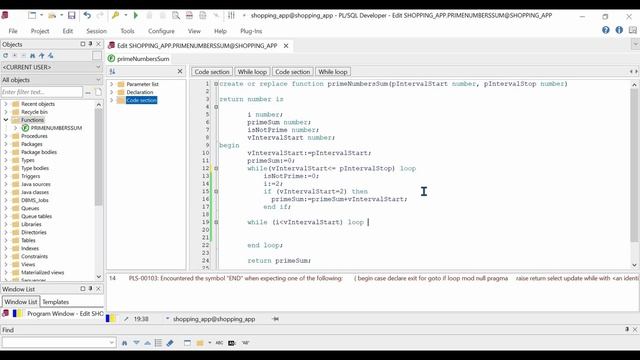
Task: Click the pin icon in the status bar
Action: (276, 319)
